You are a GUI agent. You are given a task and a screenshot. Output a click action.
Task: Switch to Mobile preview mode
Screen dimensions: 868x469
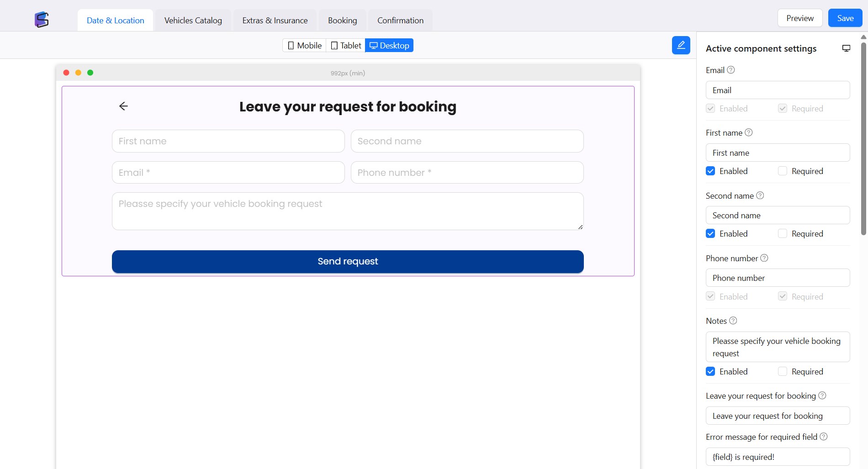[x=304, y=46]
